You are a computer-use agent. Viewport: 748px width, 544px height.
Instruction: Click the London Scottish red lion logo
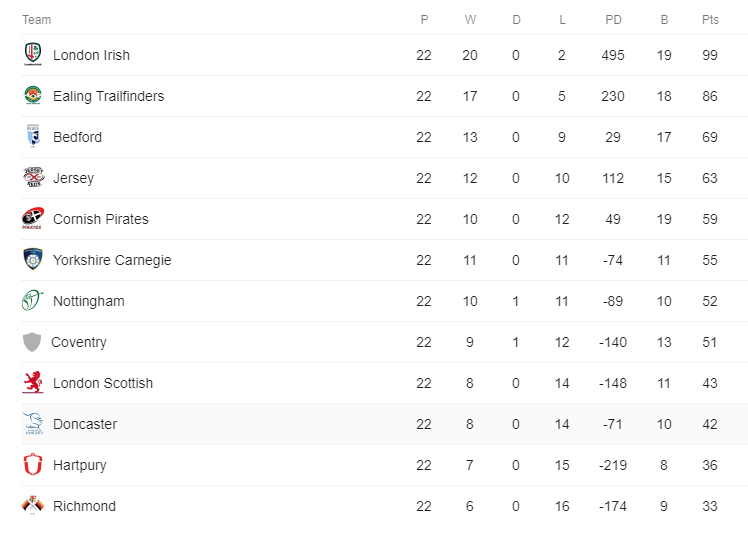tap(33, 382)
